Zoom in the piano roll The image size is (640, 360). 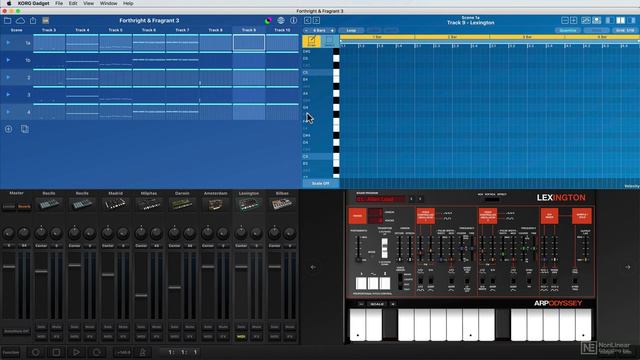click(573, 20)
